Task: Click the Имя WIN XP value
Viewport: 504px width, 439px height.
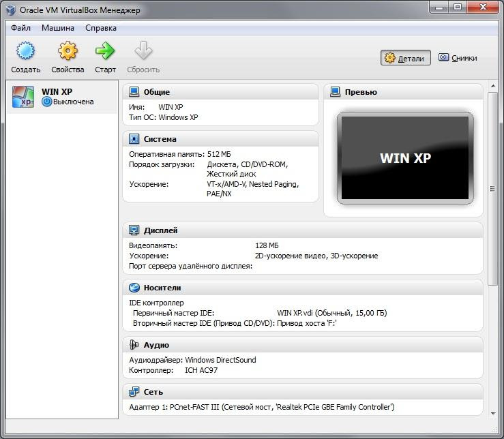Action: click(171, 107)
